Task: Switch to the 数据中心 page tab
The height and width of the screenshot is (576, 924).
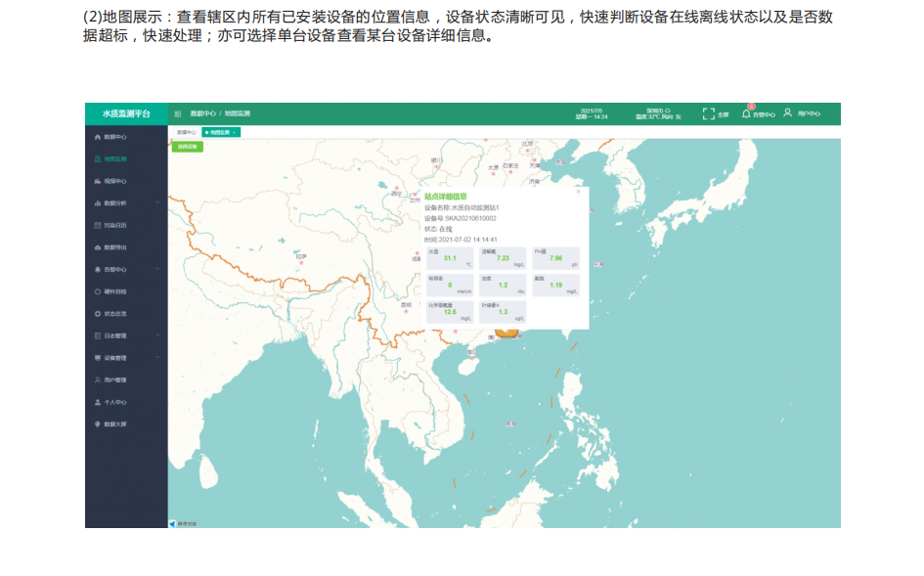Action: [186, 132]
